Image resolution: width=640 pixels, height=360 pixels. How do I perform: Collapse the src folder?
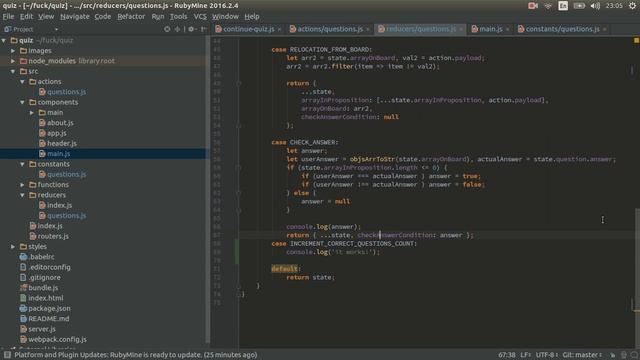tap(13, 71)
